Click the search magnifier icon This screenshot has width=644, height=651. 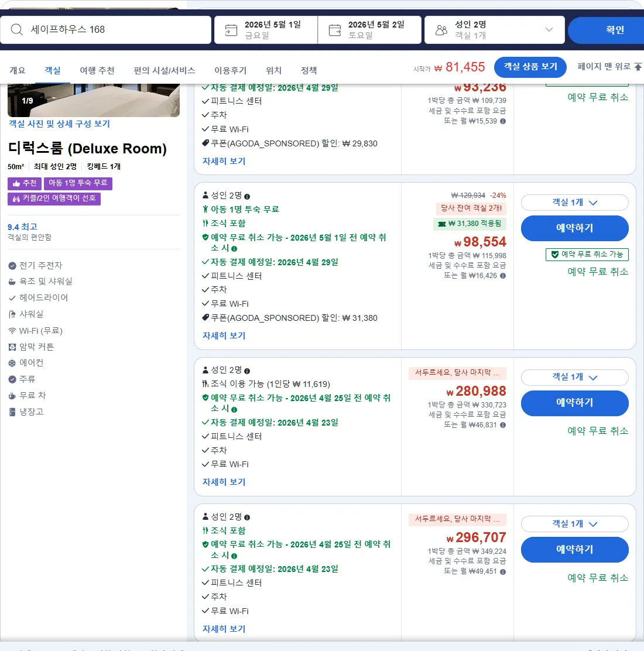16,29
